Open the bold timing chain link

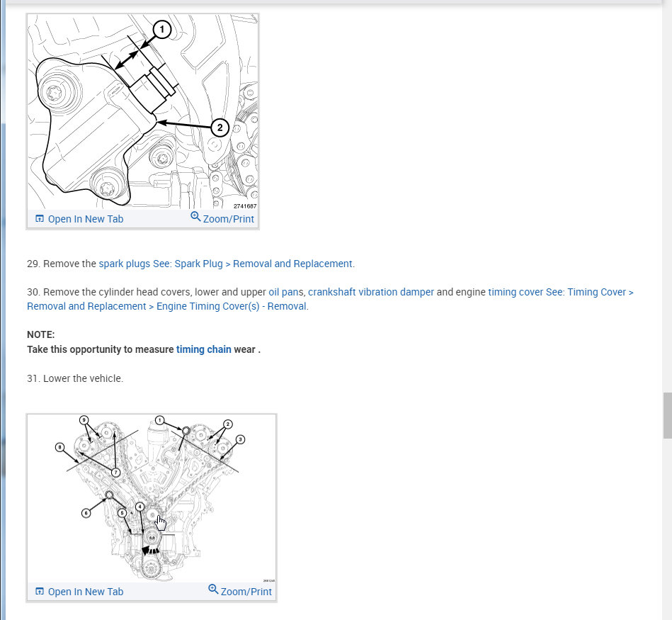203,349
